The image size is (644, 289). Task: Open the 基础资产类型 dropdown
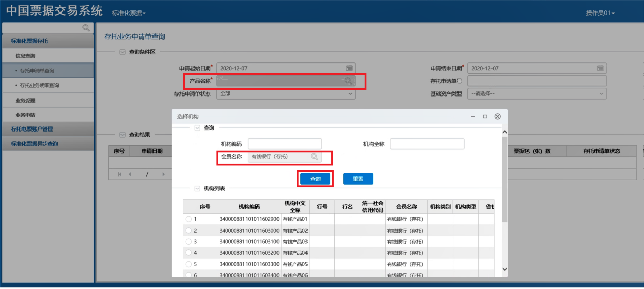pyautogui.click(x=537, y=94)
